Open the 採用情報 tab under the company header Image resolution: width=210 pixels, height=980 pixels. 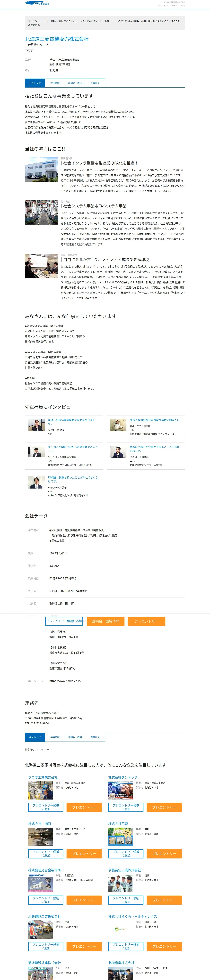[55, 83]
